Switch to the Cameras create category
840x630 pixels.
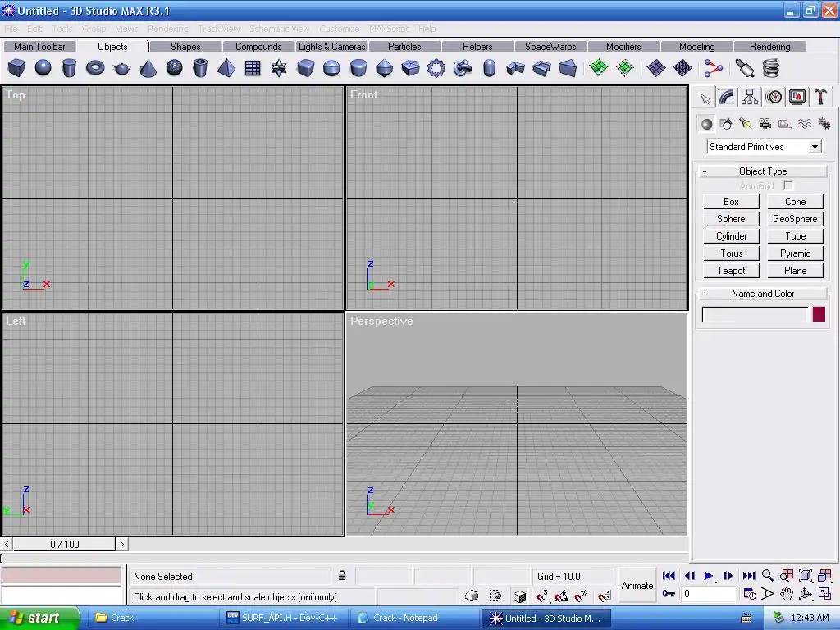click(x=765, y=124)
